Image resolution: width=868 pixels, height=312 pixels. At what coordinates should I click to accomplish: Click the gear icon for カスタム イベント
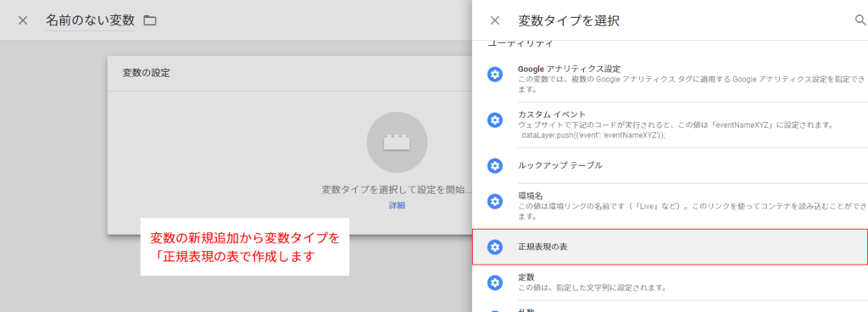click(x=495, y=120)
